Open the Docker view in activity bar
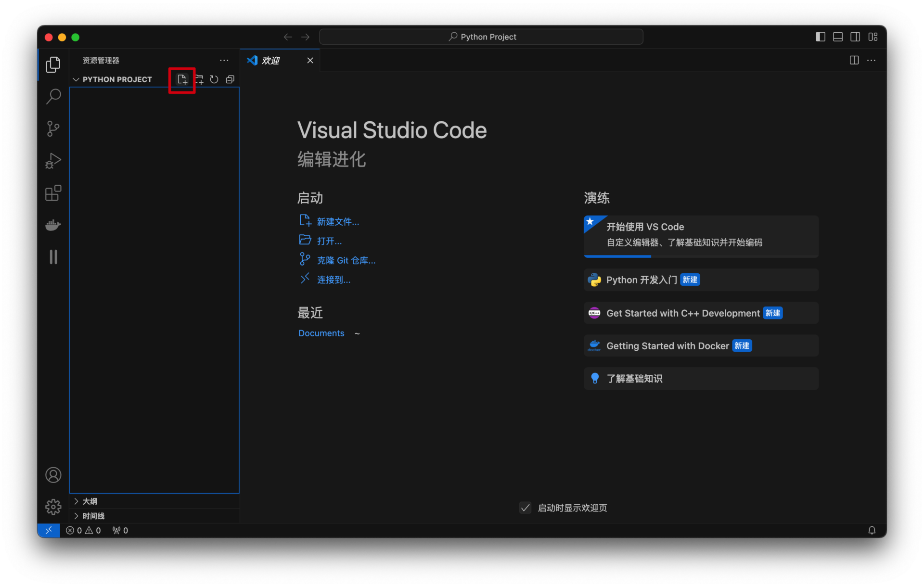924x587 pixels. point(53,225)
